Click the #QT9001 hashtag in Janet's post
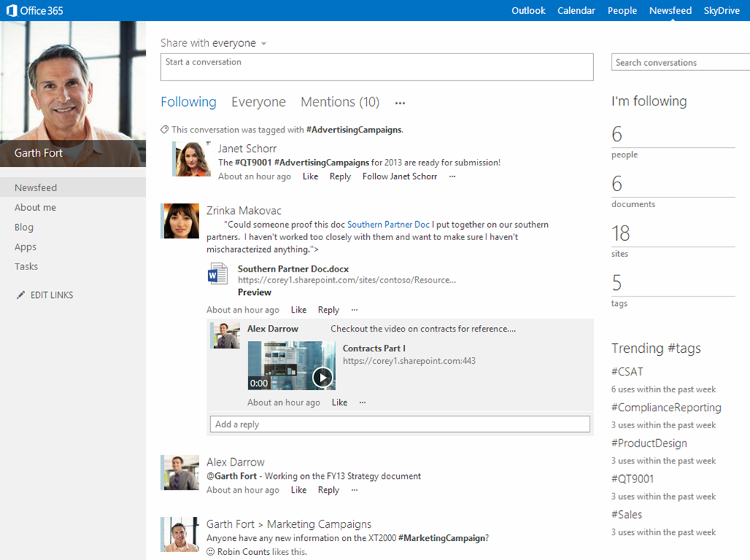This screenshot has width=750, height=560. coord(253,163)
